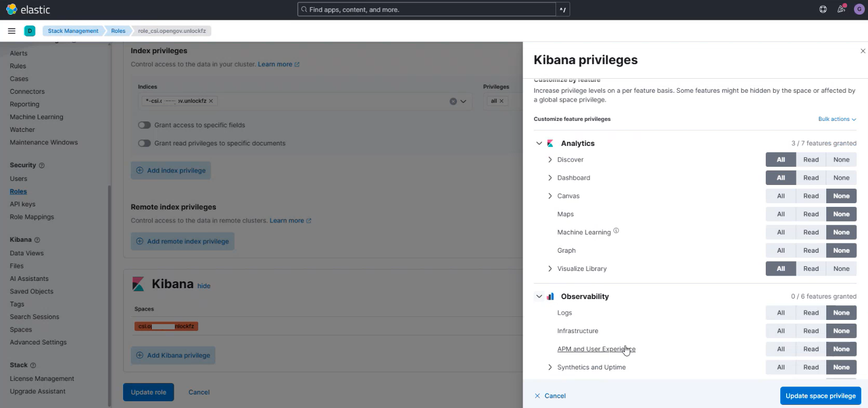Screen dimensions: 868x408
Task: Open the notifications newsfeed icon
Action: tap(841, 9)
